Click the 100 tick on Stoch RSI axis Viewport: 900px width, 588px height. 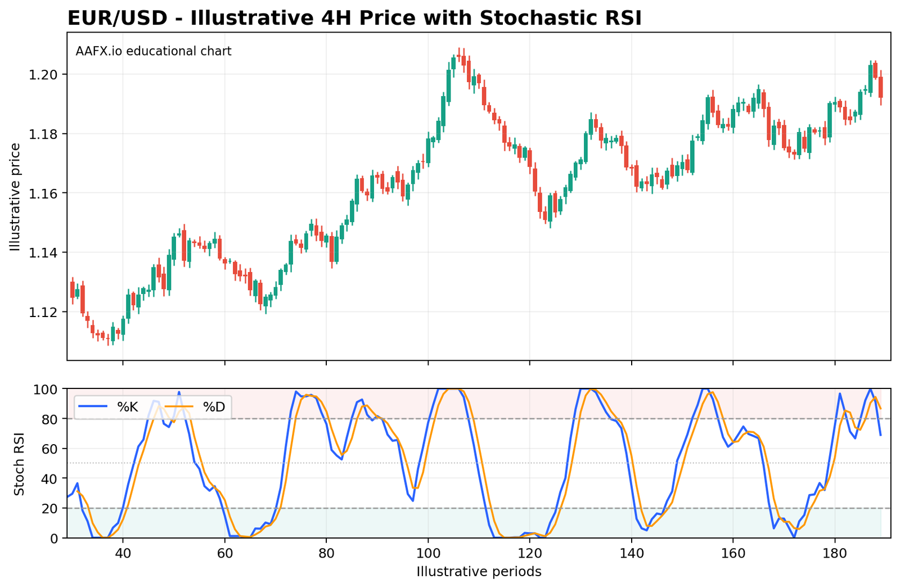coord(46,389)
